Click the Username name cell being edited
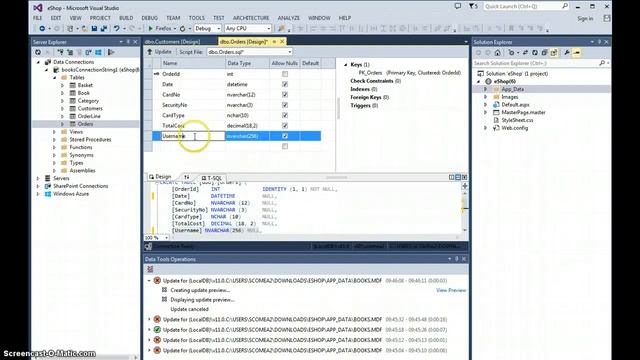The width and height of the screenshot is (640, 360). 193,136
